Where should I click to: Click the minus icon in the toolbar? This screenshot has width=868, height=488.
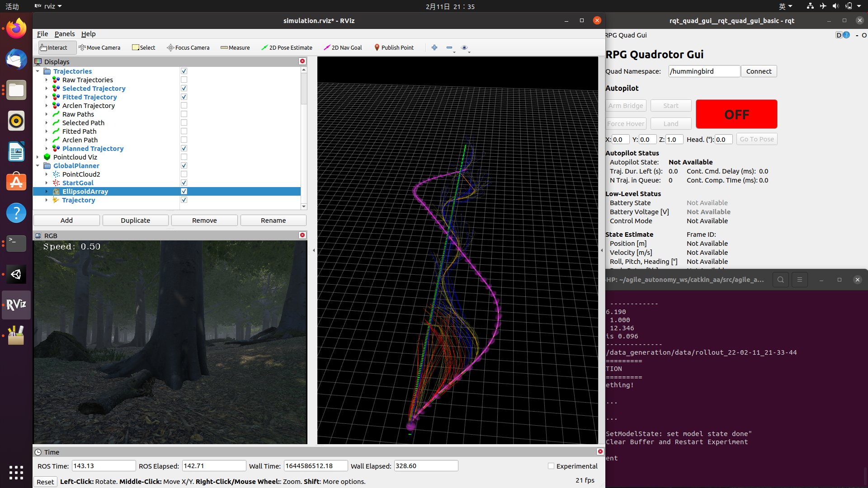click(x=449, y=47)
